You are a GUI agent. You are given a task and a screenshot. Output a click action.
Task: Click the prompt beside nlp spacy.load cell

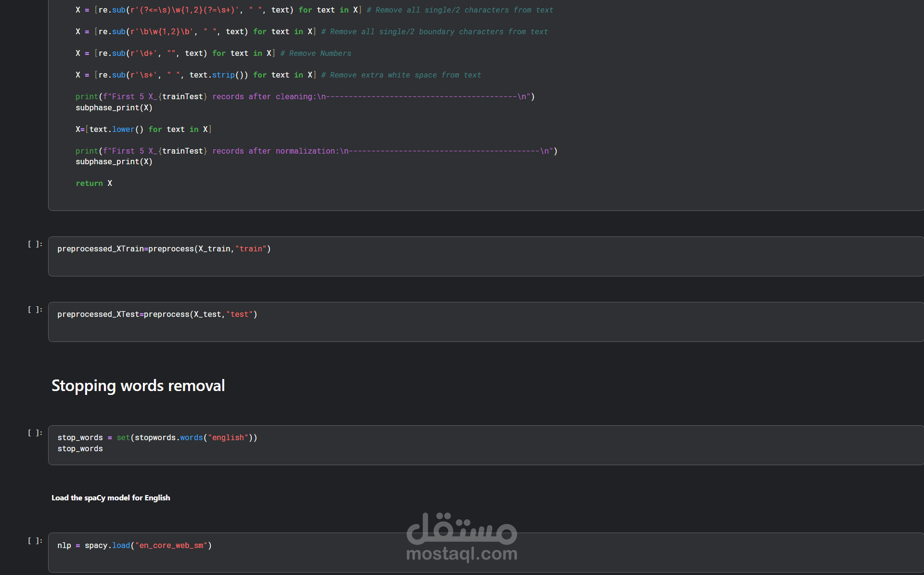pos(35,541)
